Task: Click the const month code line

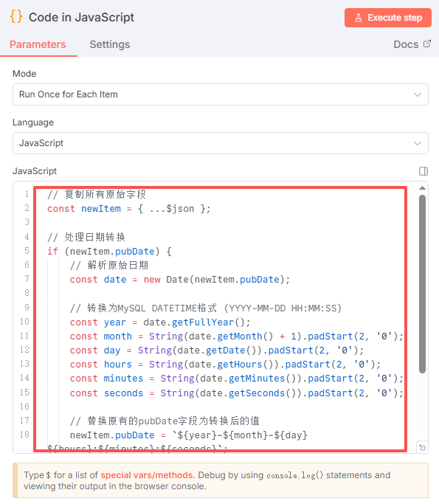Action: pyautogui.click(x=237, y=336)
